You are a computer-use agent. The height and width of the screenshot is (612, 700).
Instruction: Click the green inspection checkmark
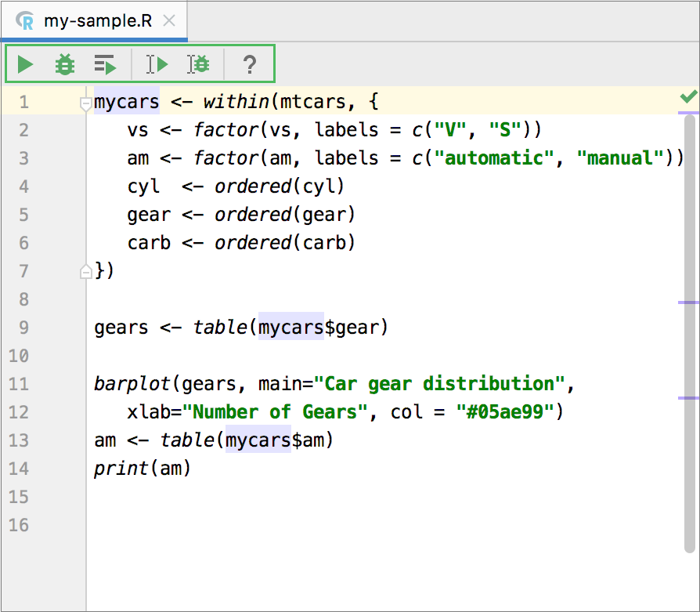pos(688,96)
